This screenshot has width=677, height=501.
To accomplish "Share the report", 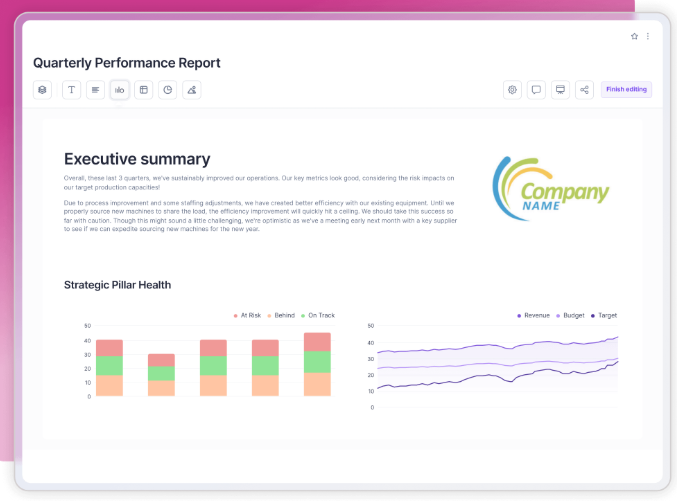I will click(584, 90).
